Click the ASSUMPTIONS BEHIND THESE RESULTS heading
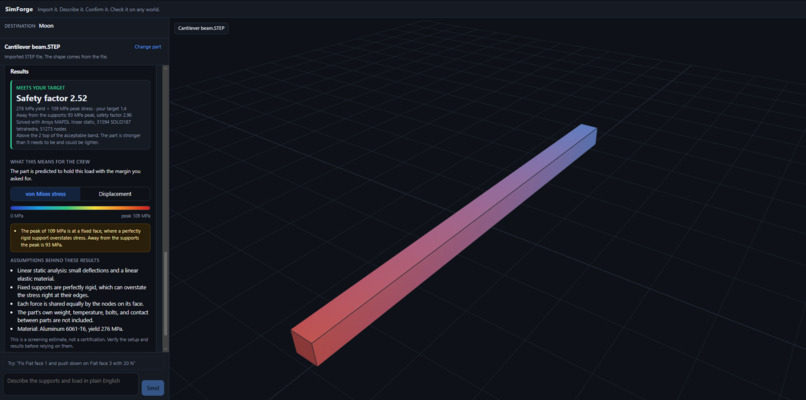 [x=55, y=260]
